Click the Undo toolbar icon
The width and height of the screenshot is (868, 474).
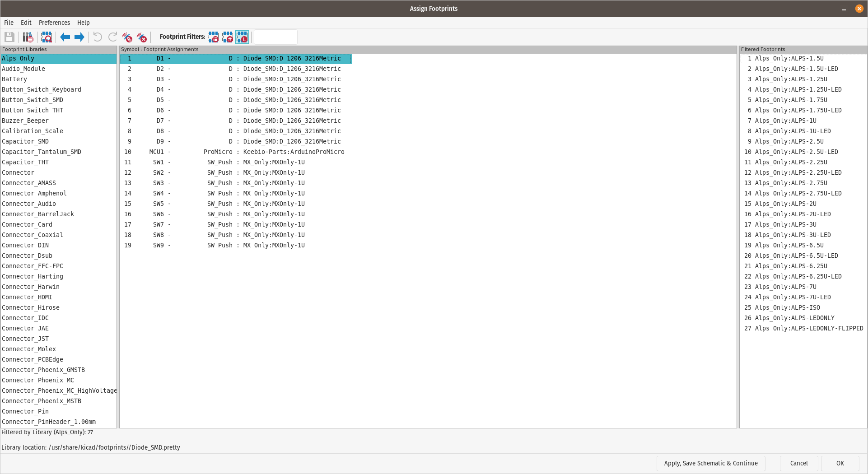(98, 37)
